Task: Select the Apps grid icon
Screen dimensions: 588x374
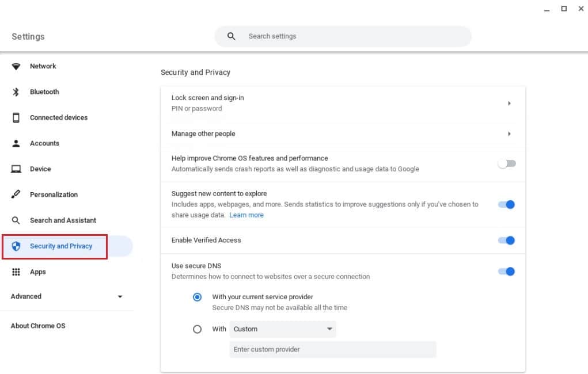Action: tap(16, 272)
